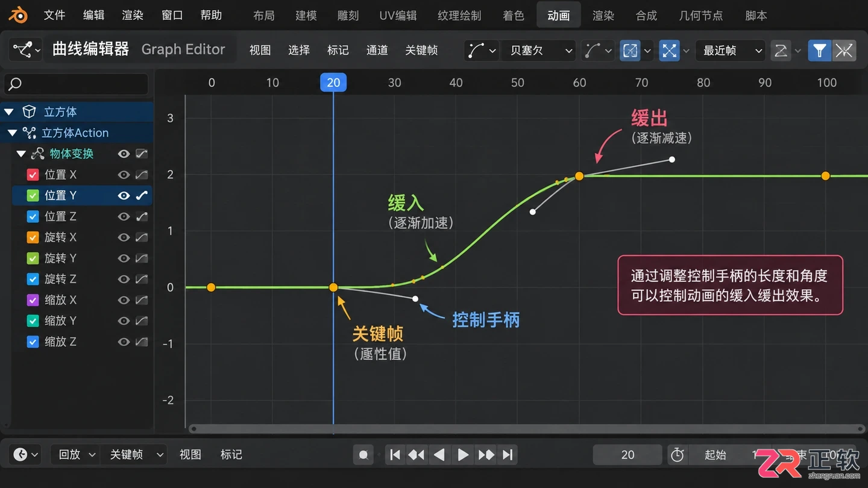The image size is (868, 488).
Task: Switch to the 建模 workspace tab
Action: 306,16
